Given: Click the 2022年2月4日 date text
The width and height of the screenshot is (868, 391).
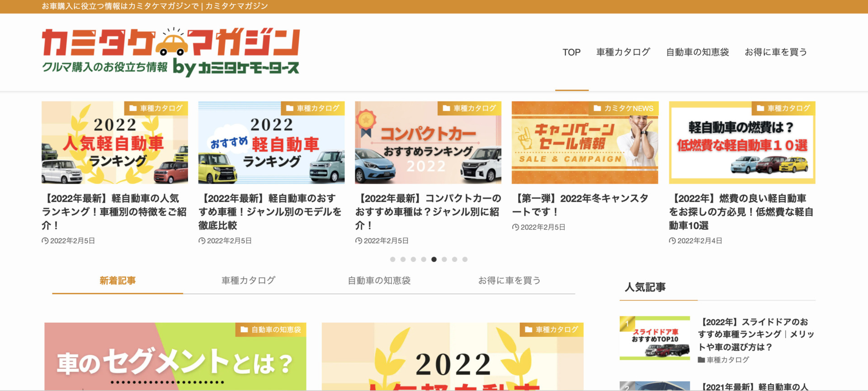Looking at the screenshot, I should (x=699, y=241).
